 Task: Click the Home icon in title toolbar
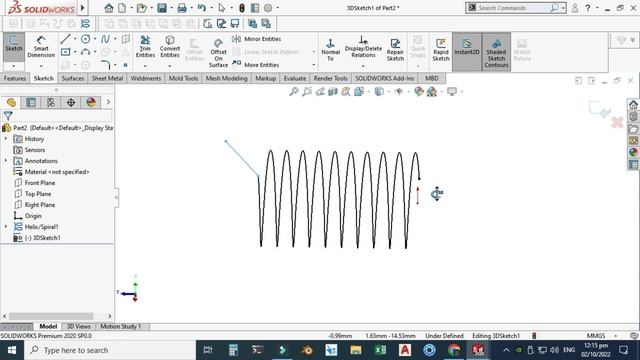pos(109,8)
